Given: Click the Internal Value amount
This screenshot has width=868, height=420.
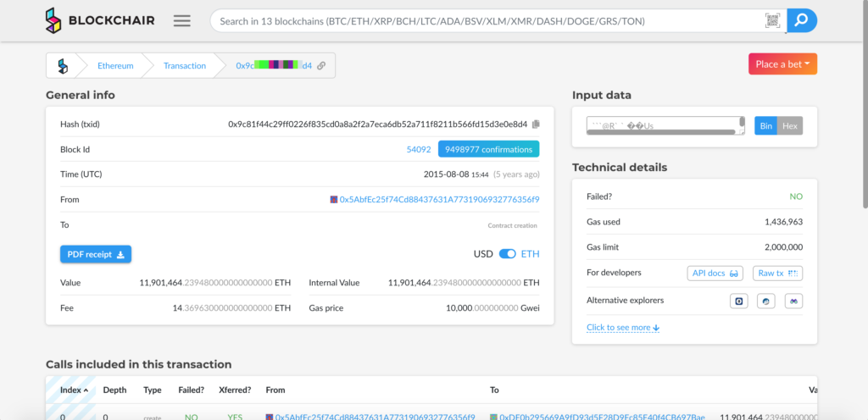Looking at the screenshot, I should pos(464,282).
